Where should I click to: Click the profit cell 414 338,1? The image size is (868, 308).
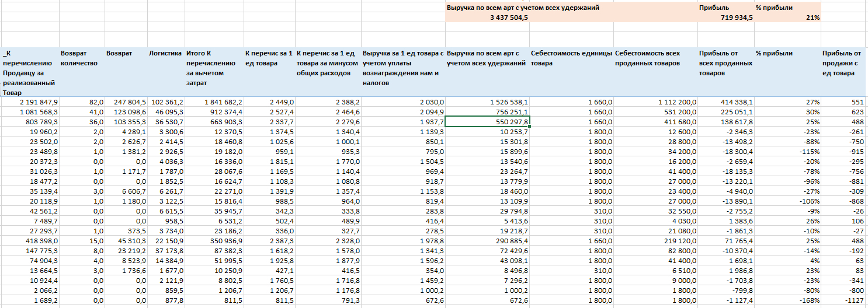click(725, 102)
